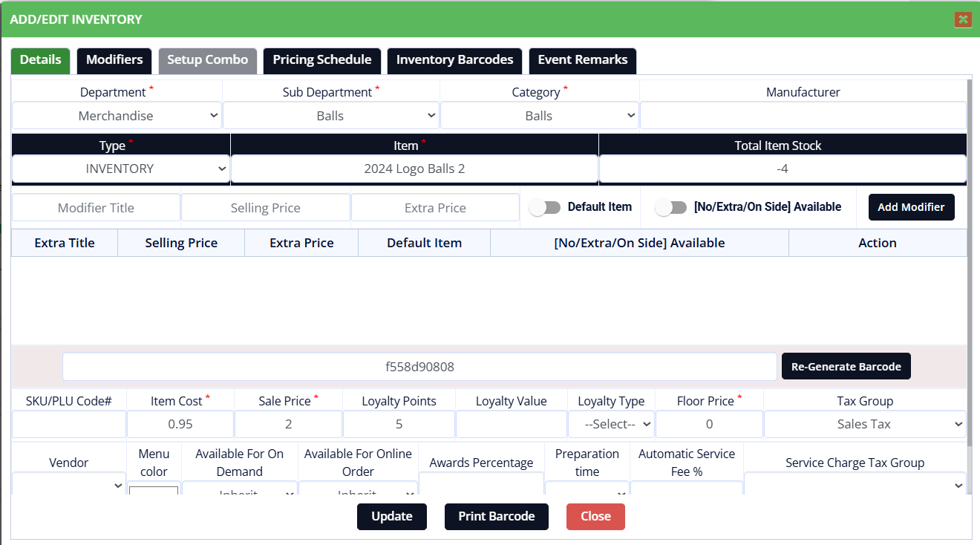Pick a Menu color swatch
The width and height of the screenshot is (980, 545).
point(154,491)
